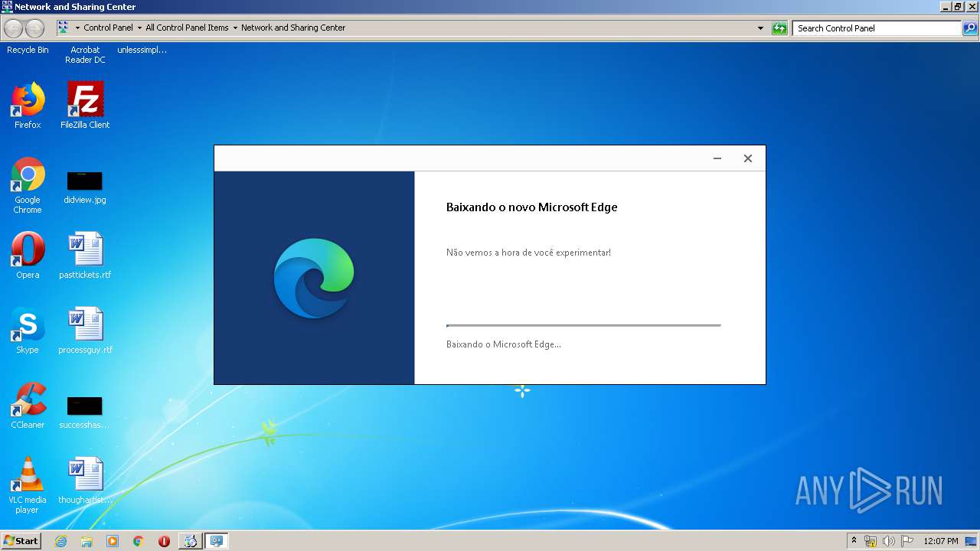
Task: Select the didview.jpg desktop file
Action: click(85, 187)
